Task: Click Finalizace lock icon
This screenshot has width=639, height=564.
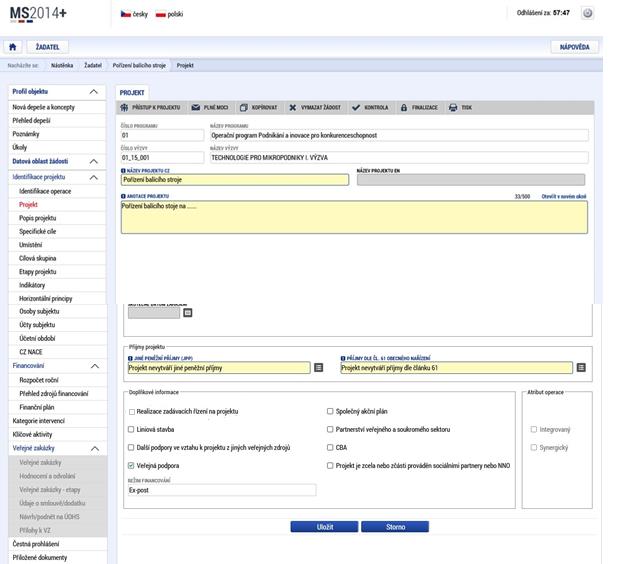Action: click(x=403, y=108)
